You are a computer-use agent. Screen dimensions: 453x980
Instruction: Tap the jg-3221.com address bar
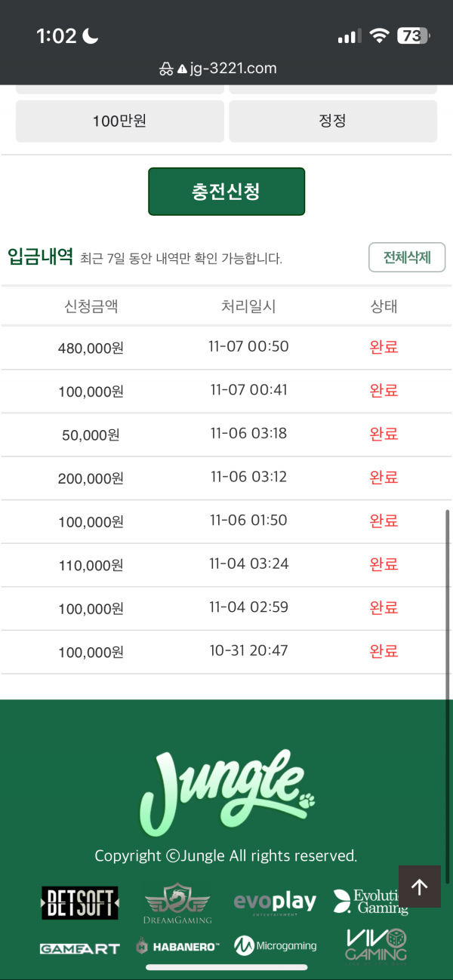point(226,69)
